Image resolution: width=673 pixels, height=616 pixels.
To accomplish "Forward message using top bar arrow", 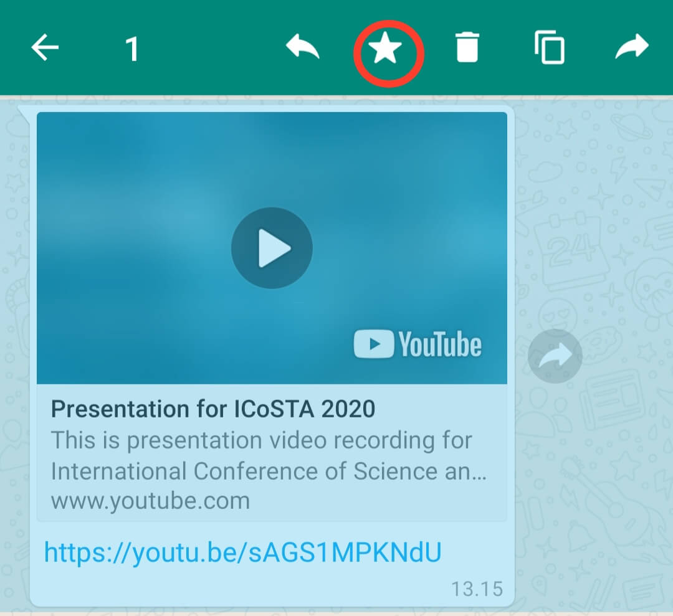I will point(632,45).
